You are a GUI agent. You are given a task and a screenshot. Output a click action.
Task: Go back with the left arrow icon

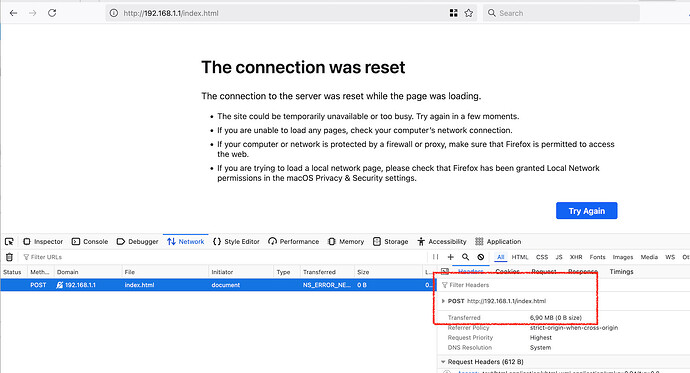point(13,13)
